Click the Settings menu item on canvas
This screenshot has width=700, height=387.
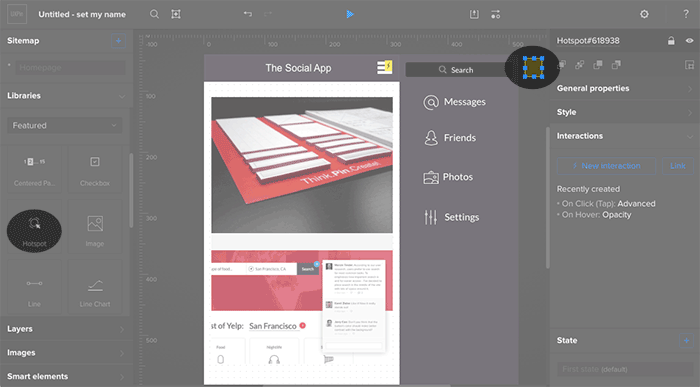451,217
